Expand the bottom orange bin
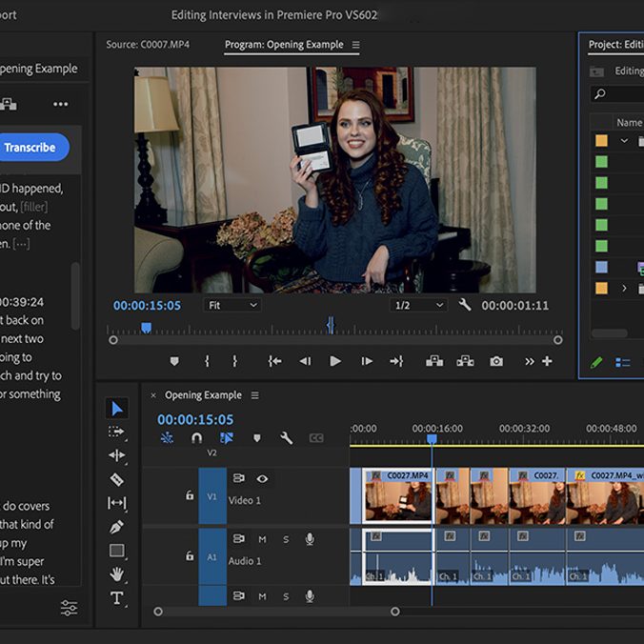The width and height of the screenshot is (644, 644). coord(624,289)
